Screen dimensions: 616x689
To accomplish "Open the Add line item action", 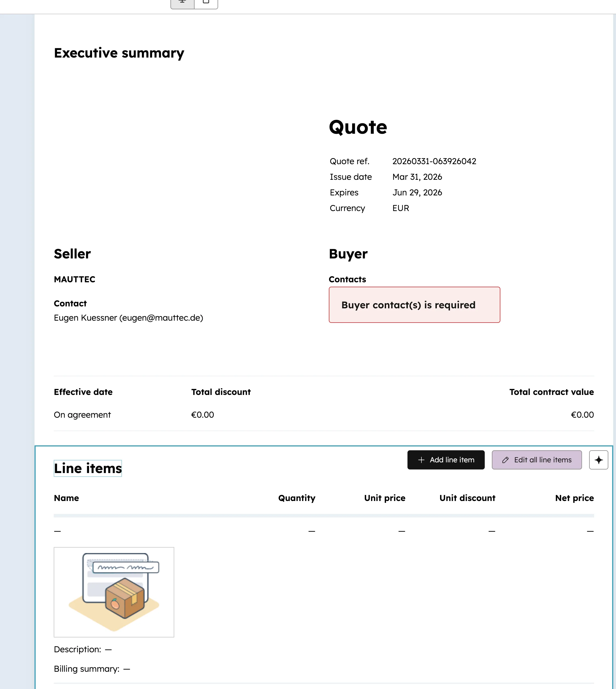I will 446,460.
